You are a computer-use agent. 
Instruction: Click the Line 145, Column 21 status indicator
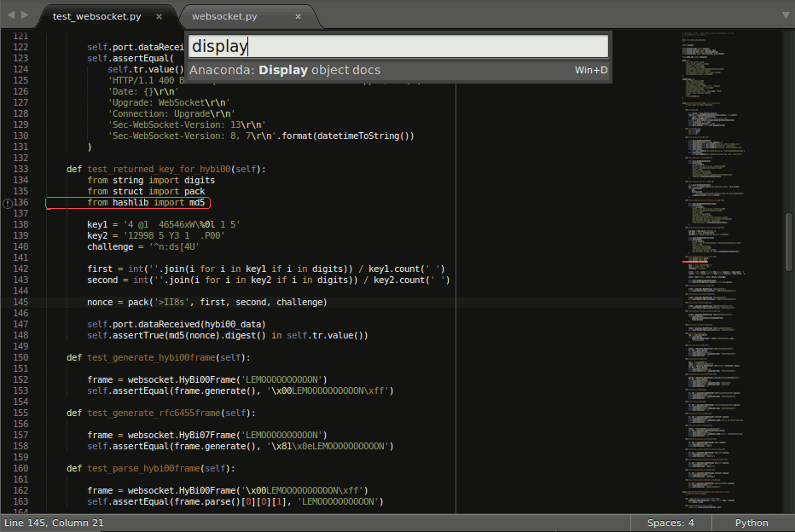click(x=53, y=523)
